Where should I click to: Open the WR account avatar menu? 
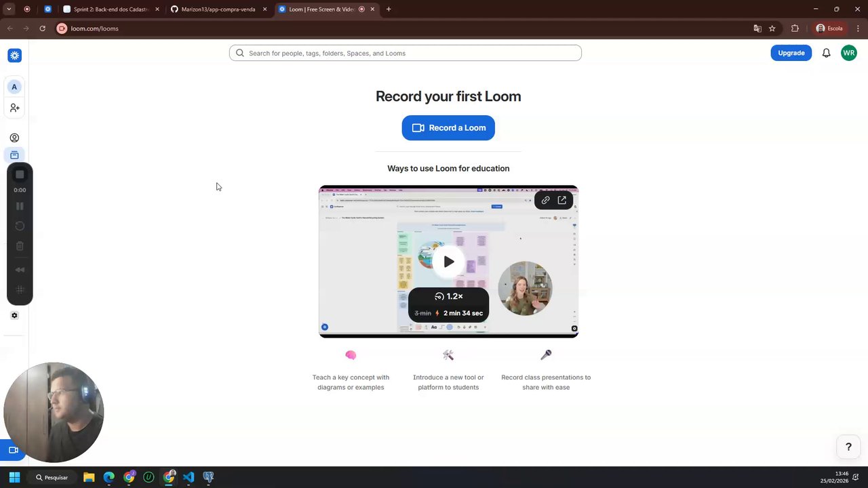[x=849, y=53]
